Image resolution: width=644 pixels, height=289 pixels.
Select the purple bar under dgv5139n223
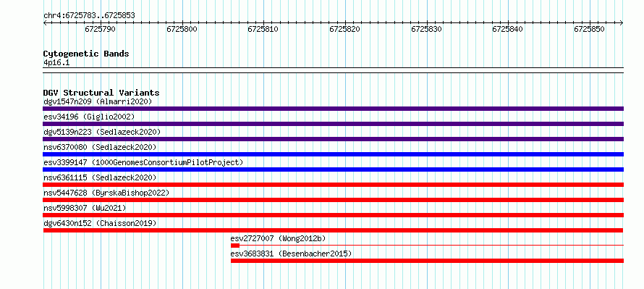333,139
